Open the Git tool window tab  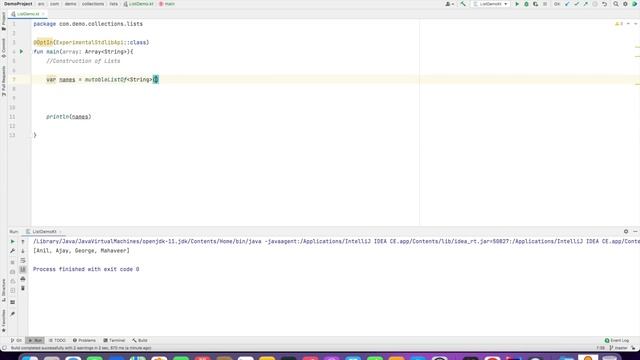[16, 340]
